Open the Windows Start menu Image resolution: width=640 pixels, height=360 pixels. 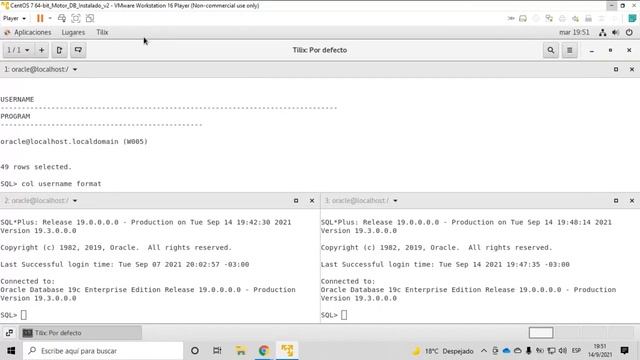11,351
